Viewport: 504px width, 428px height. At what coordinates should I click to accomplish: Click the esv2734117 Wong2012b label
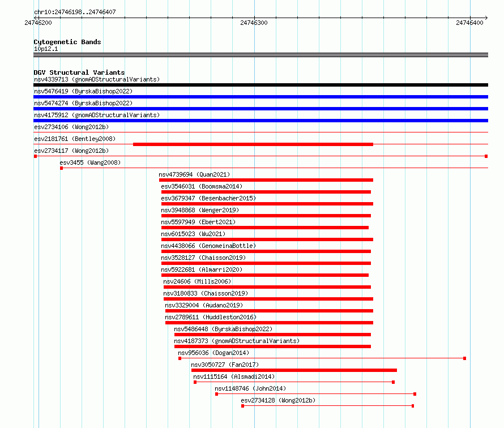pos(71,151)
